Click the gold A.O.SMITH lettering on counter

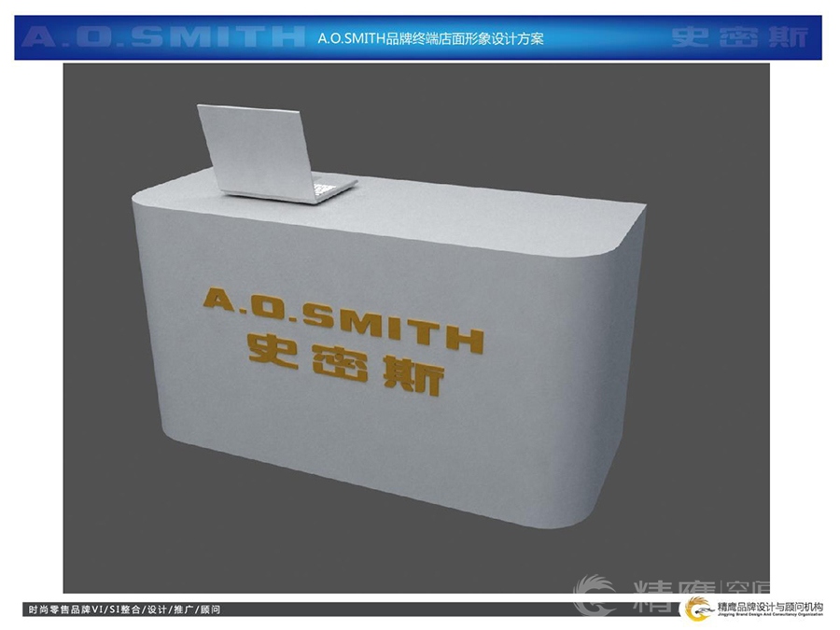[343, 320]
